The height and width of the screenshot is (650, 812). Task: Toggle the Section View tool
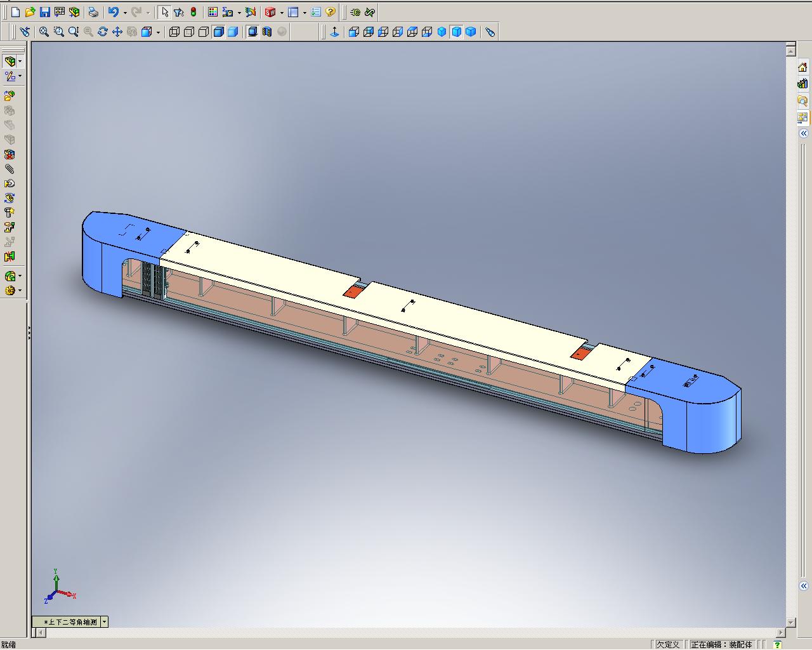tap(267, 32)
